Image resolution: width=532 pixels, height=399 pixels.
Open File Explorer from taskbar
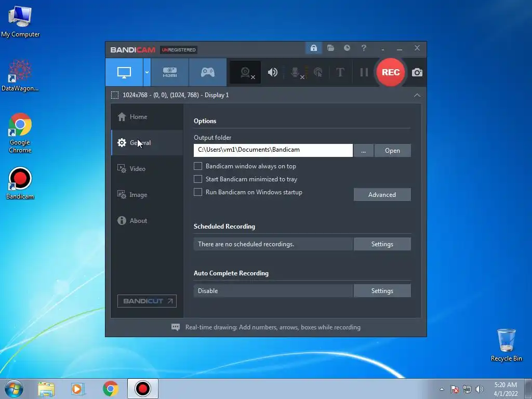point(46,389)
